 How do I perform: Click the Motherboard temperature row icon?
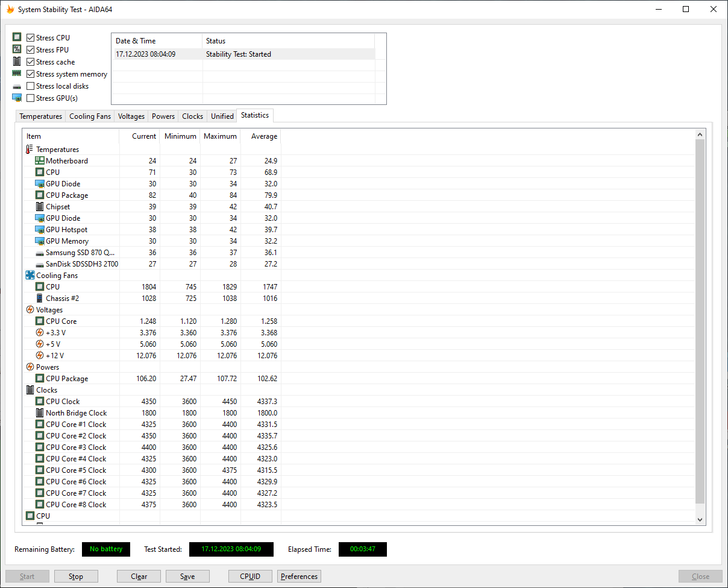[x=40, y=161]
